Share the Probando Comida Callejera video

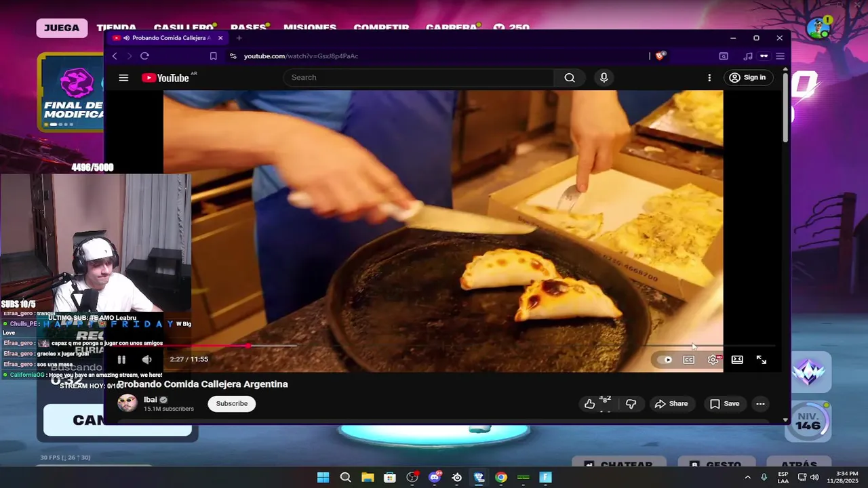pos(671,404)
